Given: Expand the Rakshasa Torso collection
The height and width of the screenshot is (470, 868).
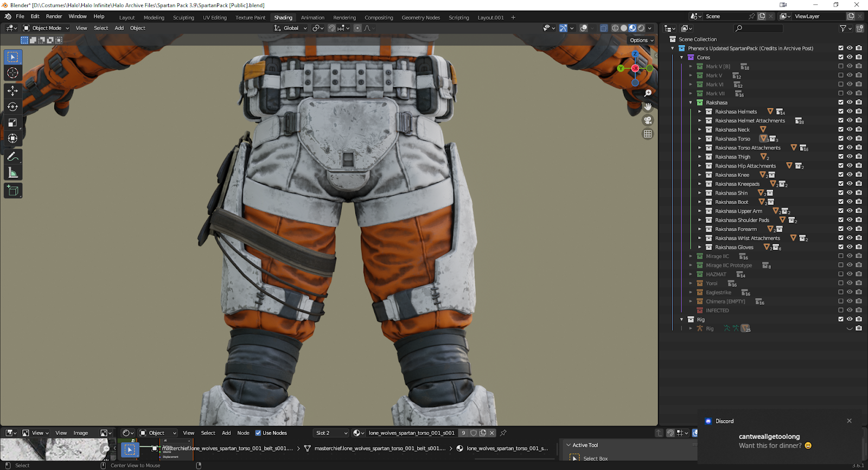Looking at the screenshot, I should coord(700,139).
